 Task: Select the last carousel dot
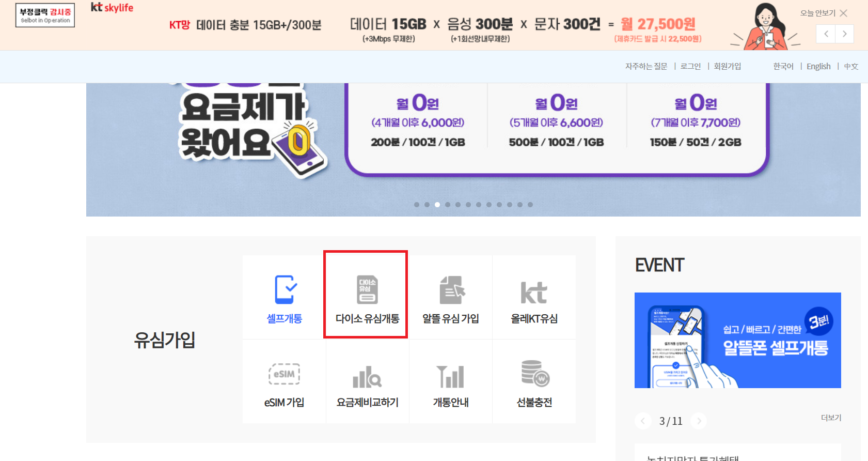pos(530,205)
